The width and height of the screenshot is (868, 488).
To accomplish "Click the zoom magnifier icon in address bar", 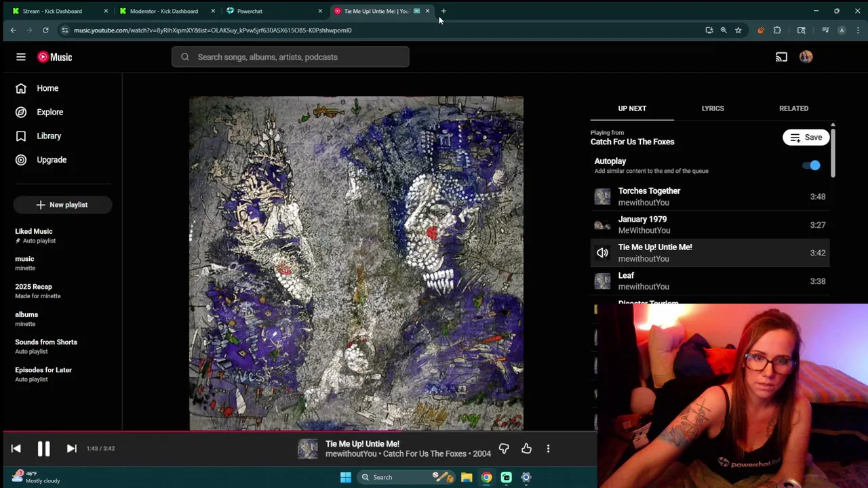I will (724, 30).
